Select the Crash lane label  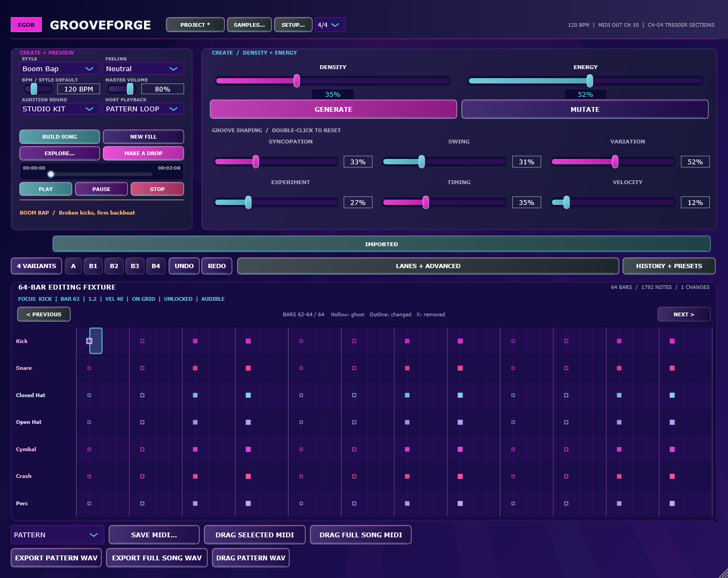(24, 476)
